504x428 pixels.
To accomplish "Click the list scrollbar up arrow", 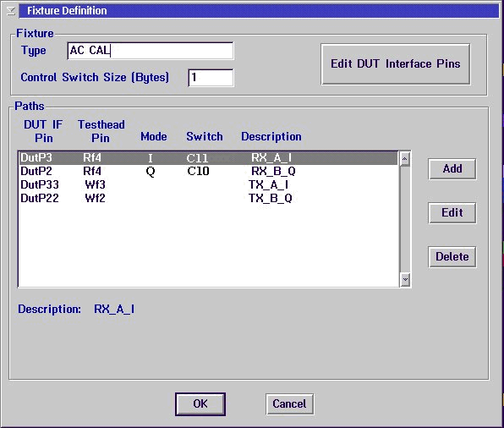I will pos(405,159).
